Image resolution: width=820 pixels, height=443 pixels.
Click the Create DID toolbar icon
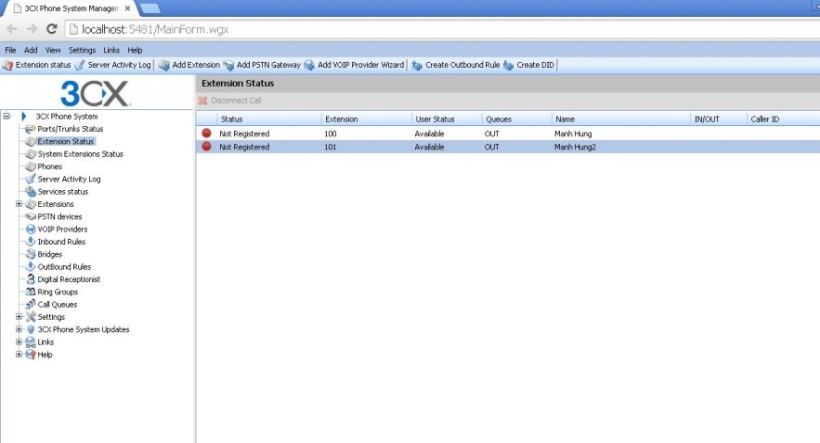pyautogui.click(x=508, y=65)
